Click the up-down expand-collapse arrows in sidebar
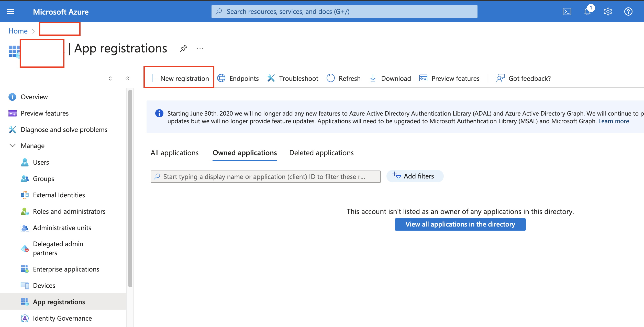This screenshot has height=327, width=644. pos(110,78)
